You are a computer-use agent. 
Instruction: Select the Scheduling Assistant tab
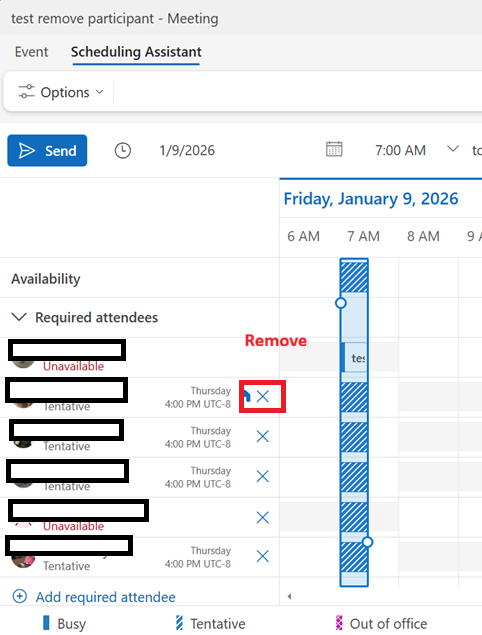tap(136, 52)
